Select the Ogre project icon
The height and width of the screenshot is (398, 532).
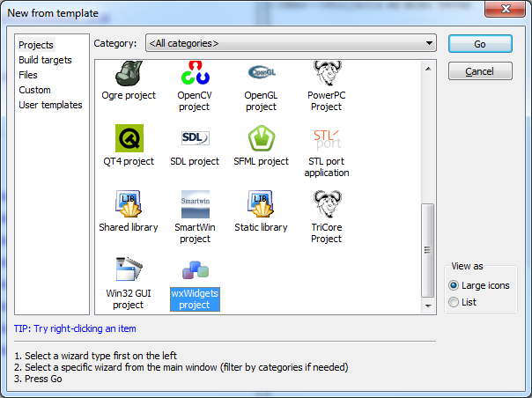pos(129,73)
